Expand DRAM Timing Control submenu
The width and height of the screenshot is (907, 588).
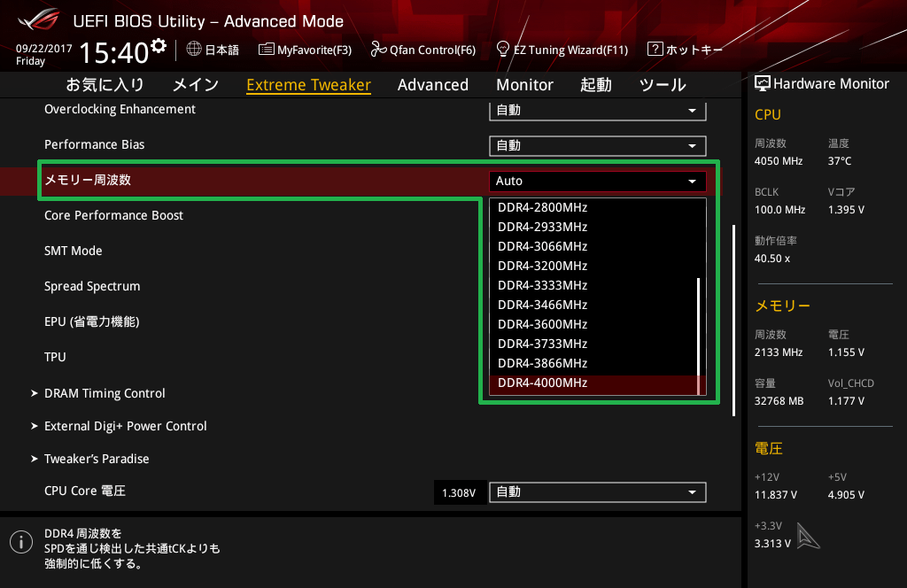(x=105, y=393)
